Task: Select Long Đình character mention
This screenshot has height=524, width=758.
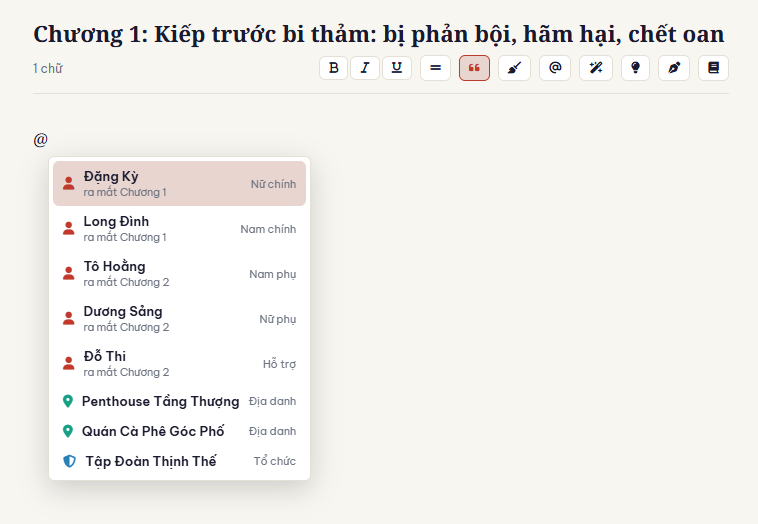Action: click(179, 229)
